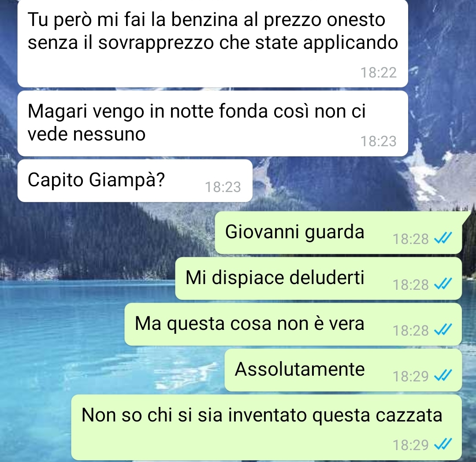Screen dimensions: 476x462
Task: Tap the 18:28 time on 'Giovanni guarda'
Action: (410, 239)
